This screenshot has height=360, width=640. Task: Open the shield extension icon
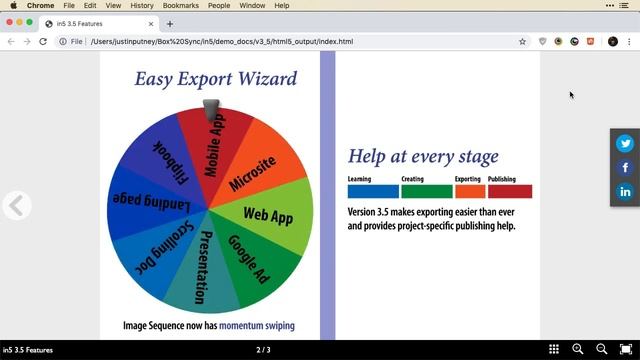tap(542, 42)
